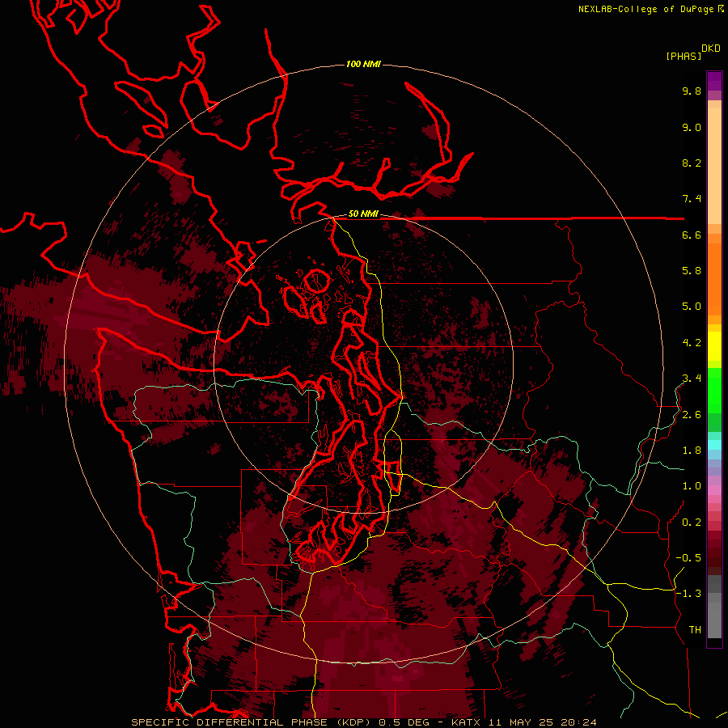728x728 pixels.
Task: Click the 0.2 legend scale value
Action: pos(692,523)
